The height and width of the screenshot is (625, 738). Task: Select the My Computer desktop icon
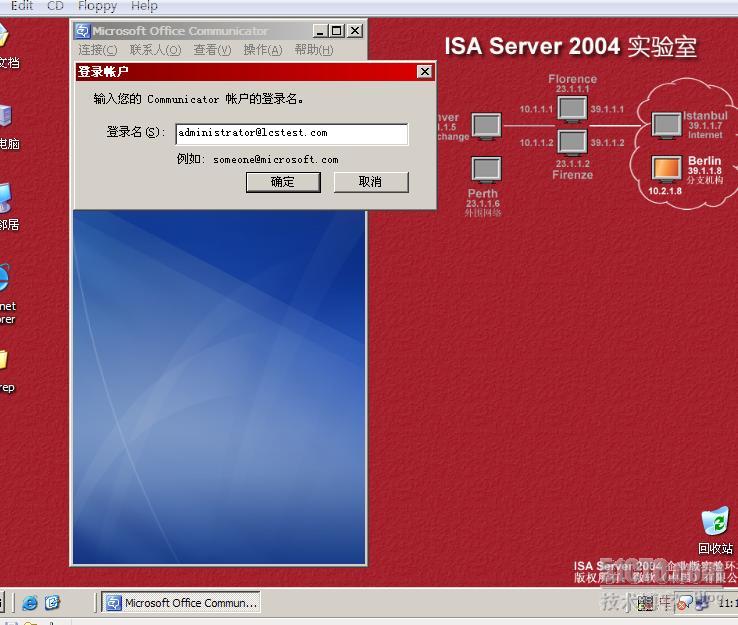click(7, 127)
